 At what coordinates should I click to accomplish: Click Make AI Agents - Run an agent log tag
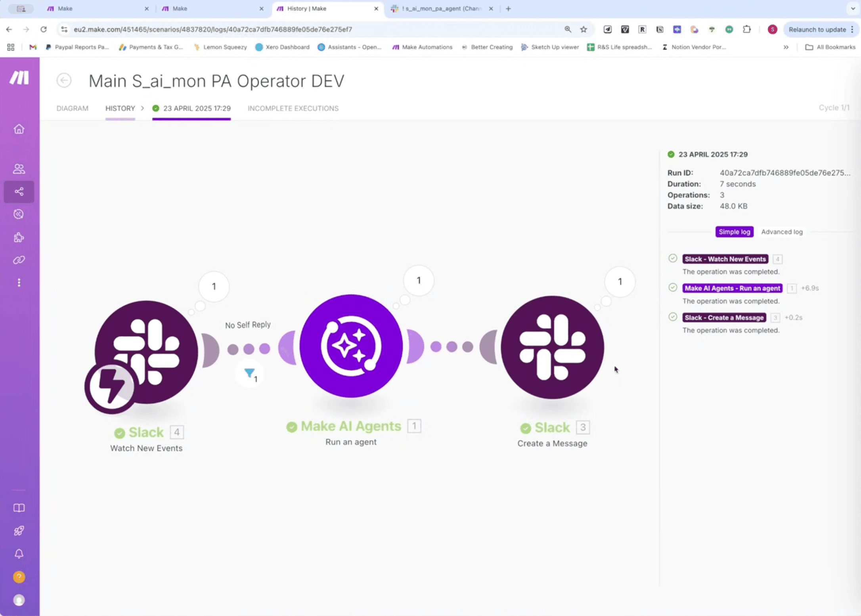732,288
